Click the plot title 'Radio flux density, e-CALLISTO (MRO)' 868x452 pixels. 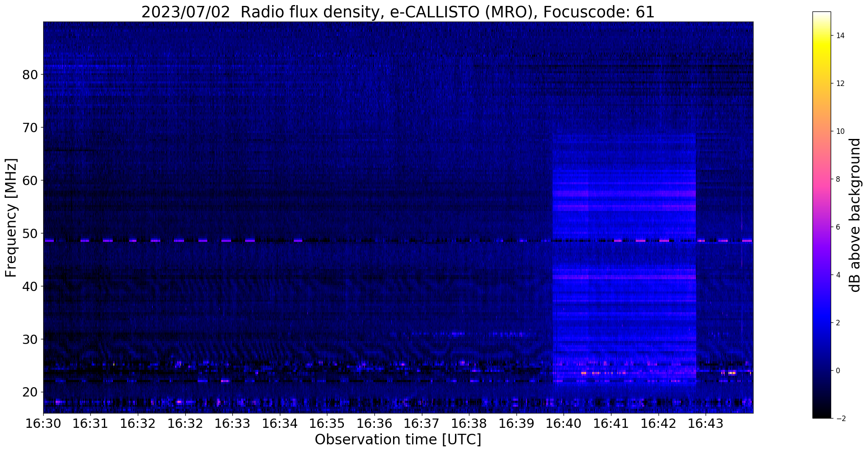tap(397, 12)
